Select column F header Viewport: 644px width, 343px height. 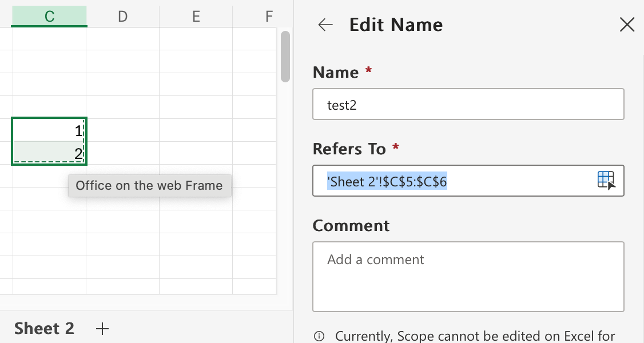pyautogui.click(x=269, y=17)
